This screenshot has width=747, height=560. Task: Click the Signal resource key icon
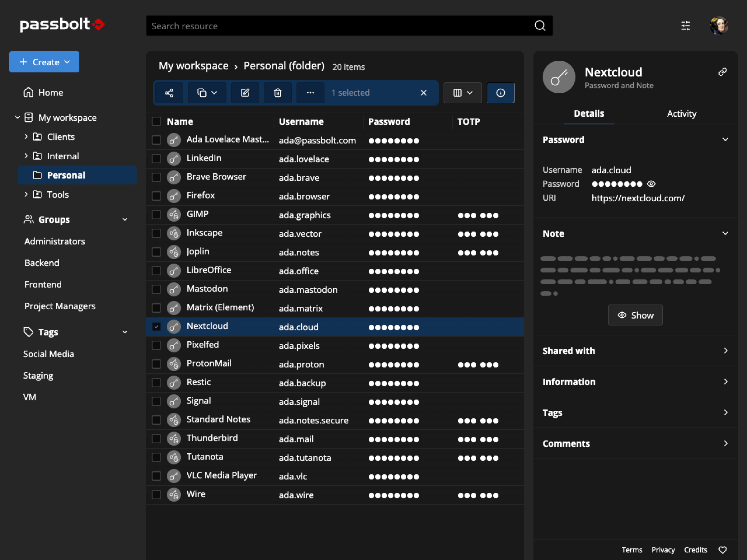tap(174, 401)
